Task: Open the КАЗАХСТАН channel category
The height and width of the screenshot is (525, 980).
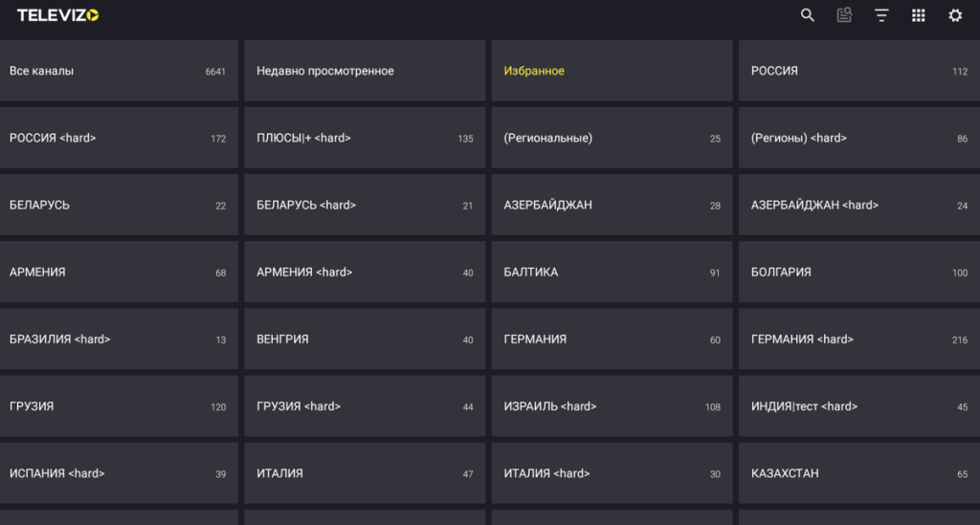Action: (859, 473)
